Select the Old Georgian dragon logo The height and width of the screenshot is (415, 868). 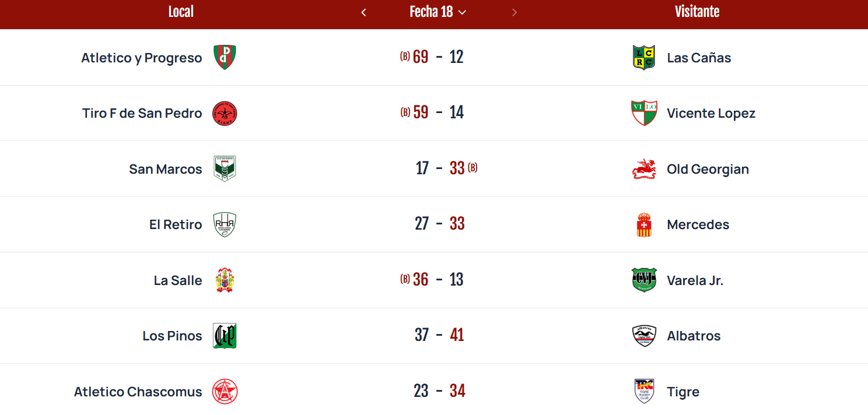point(644,169)
